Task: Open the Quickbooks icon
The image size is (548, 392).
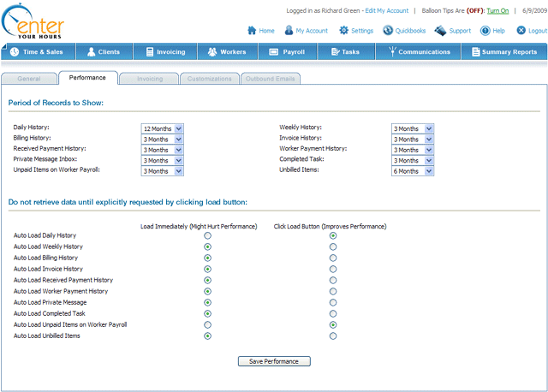Action: pos(388,31)
